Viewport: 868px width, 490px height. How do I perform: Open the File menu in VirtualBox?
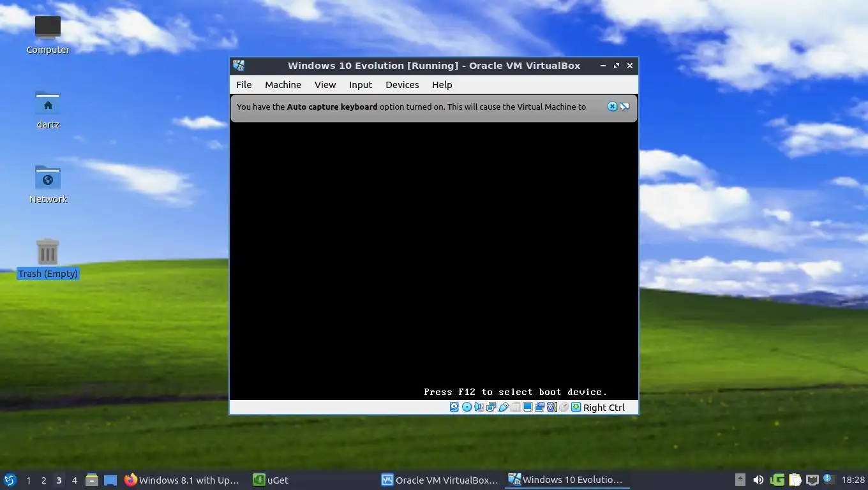click(x=244, y=85)
